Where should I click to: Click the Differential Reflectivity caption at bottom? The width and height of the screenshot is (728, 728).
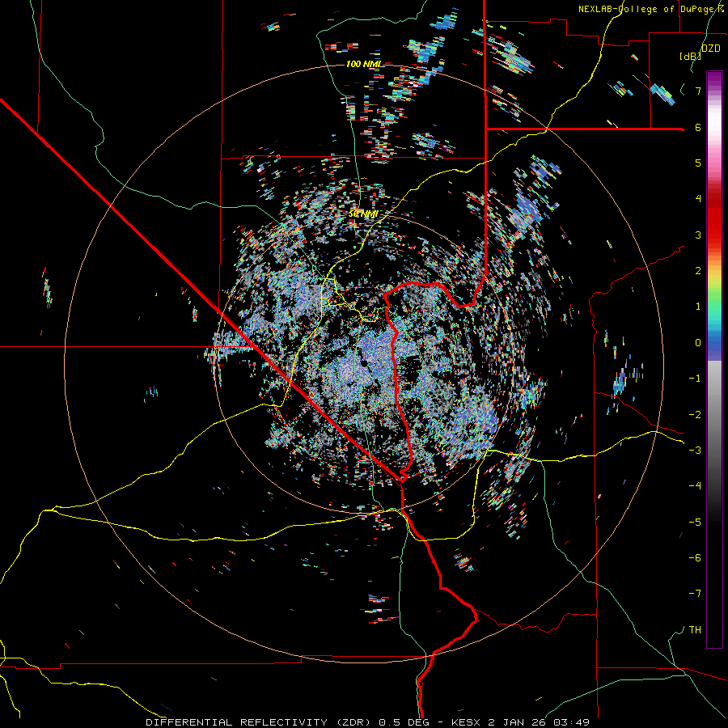click(x=367, y=722)
